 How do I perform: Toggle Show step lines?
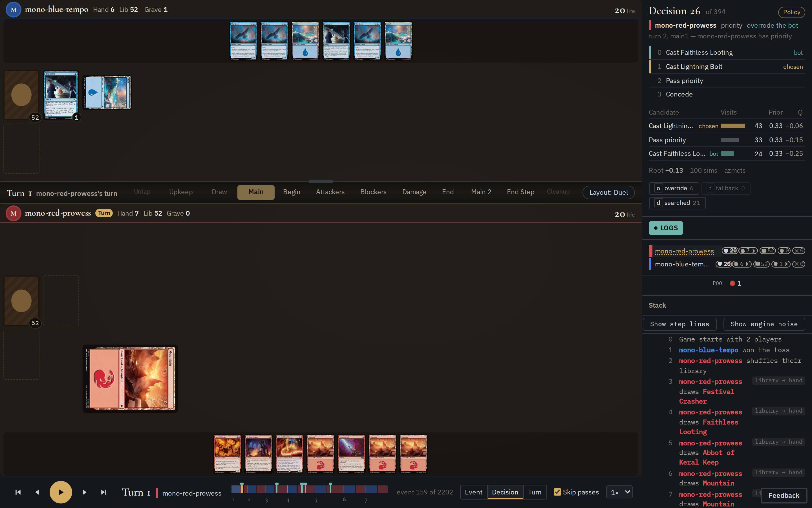(x=679, y=324)
